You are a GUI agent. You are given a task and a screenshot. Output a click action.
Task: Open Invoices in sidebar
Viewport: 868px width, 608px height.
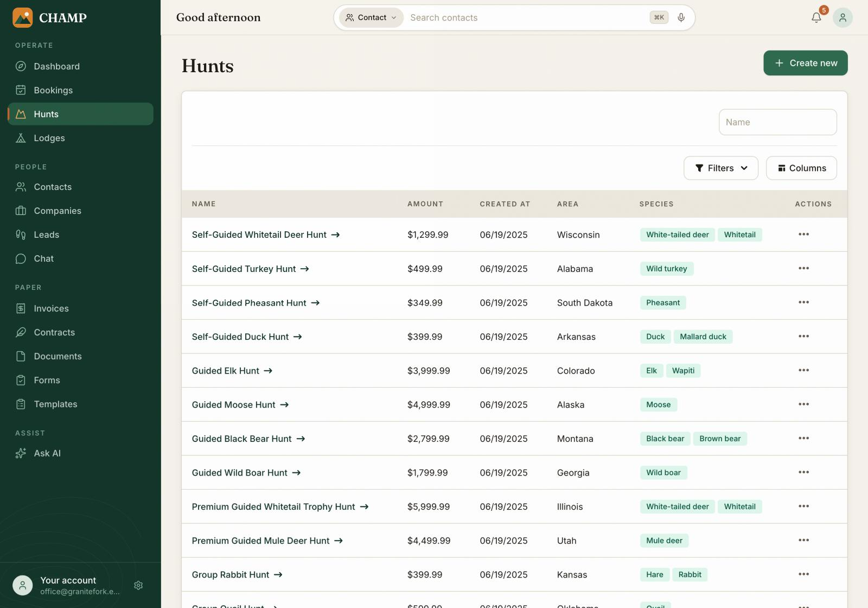coord(80,308)
